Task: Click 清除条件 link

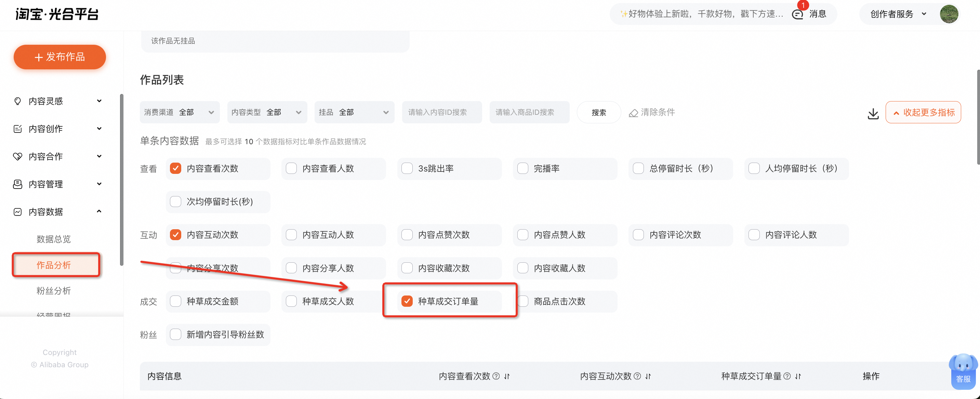Action: [x=658, y=112]
